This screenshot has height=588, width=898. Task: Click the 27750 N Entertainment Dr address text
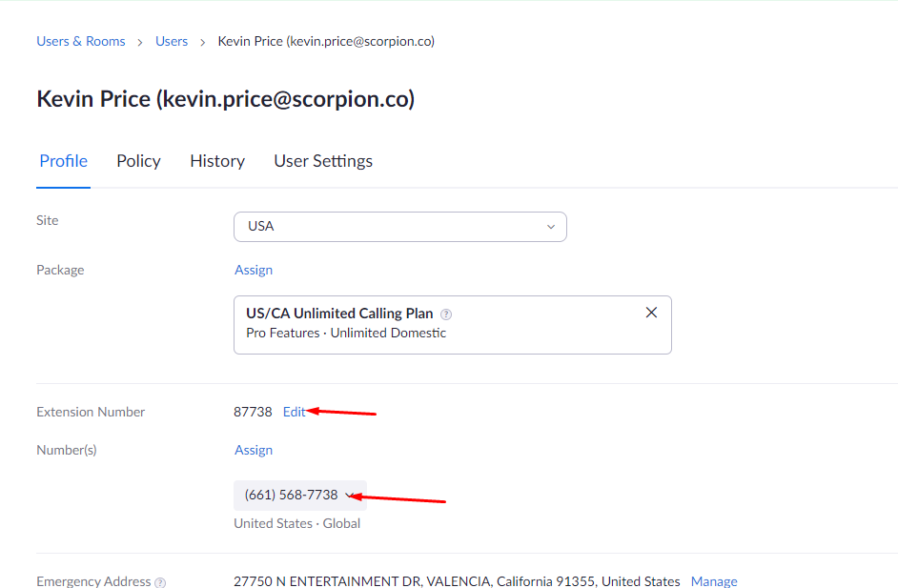click(457, 581)
